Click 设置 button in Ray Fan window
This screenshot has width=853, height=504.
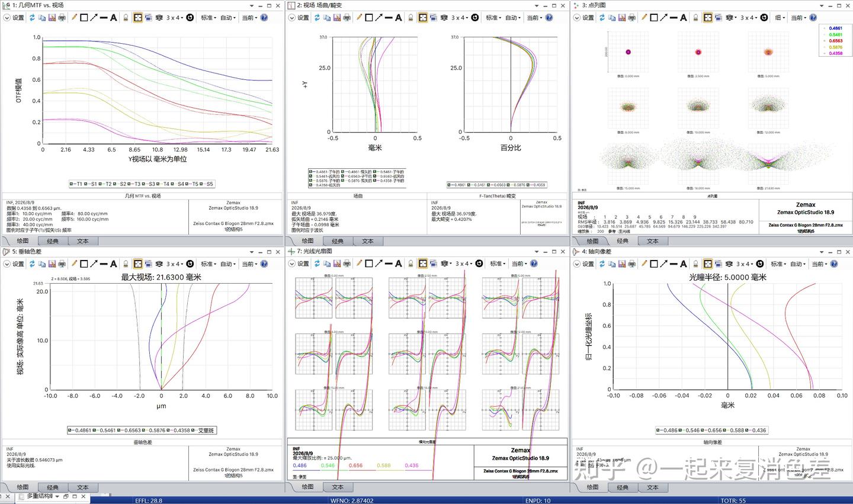pyautogui.click(x=299, y=264)
